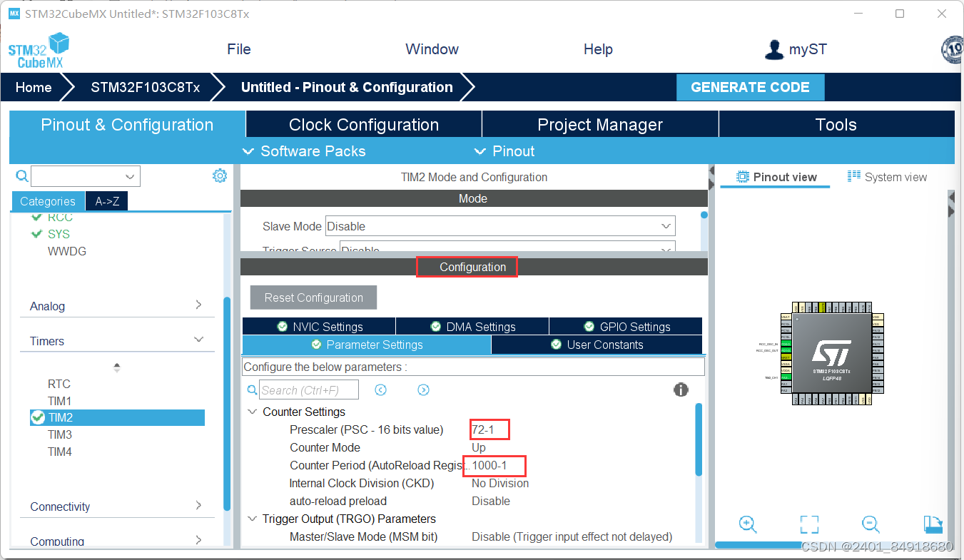
Task: Click the search magnifier in categories panel
Action: tap(22, 176)
